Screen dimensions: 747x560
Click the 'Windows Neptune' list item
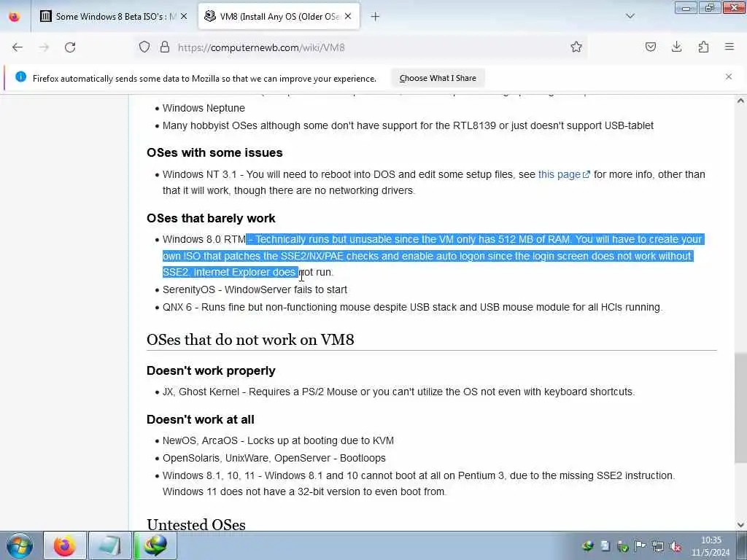click(x=204, y=108)
